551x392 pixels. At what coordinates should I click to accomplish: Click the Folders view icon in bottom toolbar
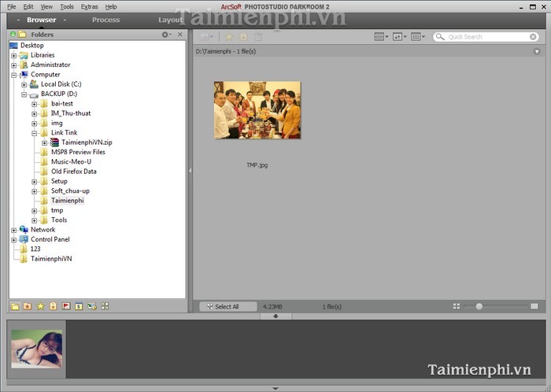click(15, 305)
